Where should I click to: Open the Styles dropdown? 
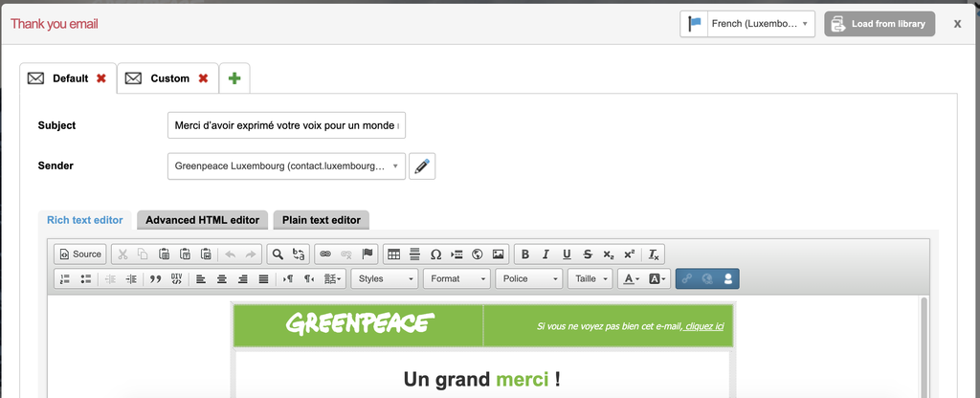[x=385, y=278]
